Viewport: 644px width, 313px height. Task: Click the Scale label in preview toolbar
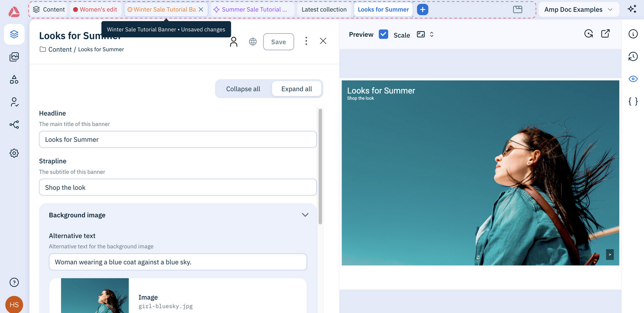coord(402,35)
